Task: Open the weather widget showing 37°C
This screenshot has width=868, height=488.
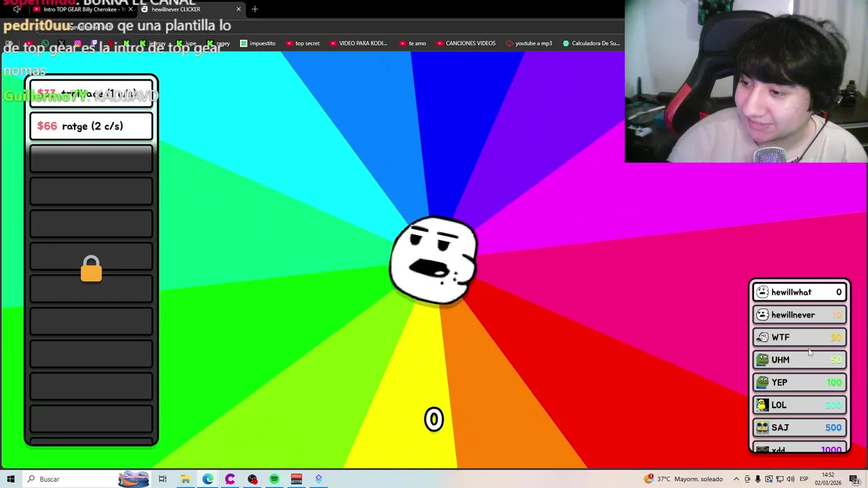Action: click(x=683, y=479)
